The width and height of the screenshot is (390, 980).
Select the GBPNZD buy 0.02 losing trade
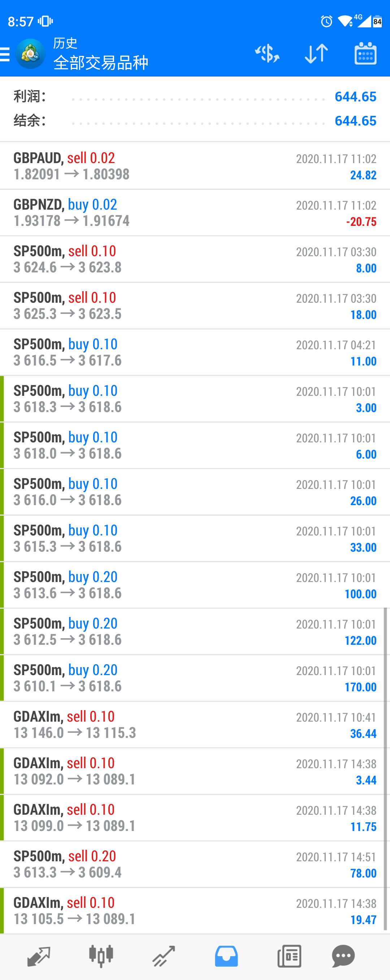click(195, 213)
